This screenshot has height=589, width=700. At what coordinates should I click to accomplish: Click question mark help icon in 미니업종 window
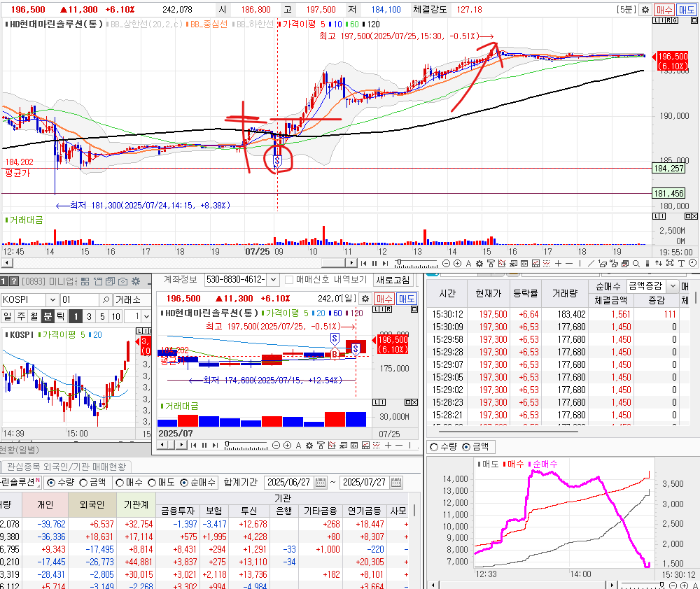point(14,281)
